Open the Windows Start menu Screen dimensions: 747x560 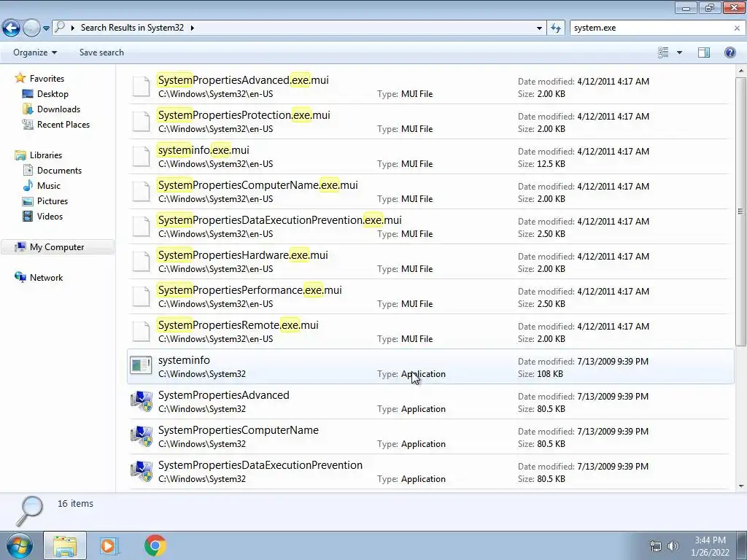19,545
